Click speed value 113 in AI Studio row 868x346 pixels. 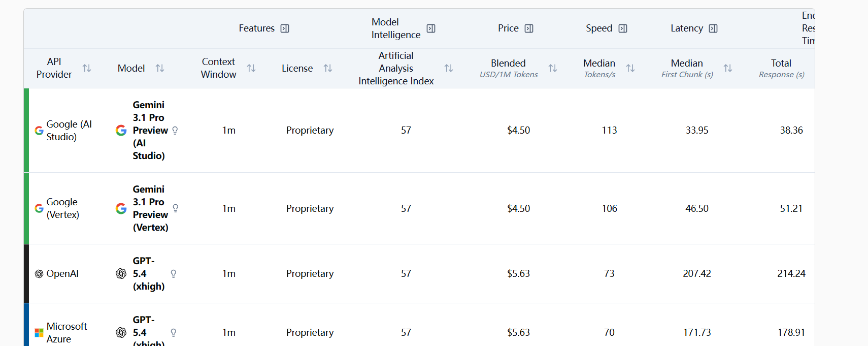(609, 131)
